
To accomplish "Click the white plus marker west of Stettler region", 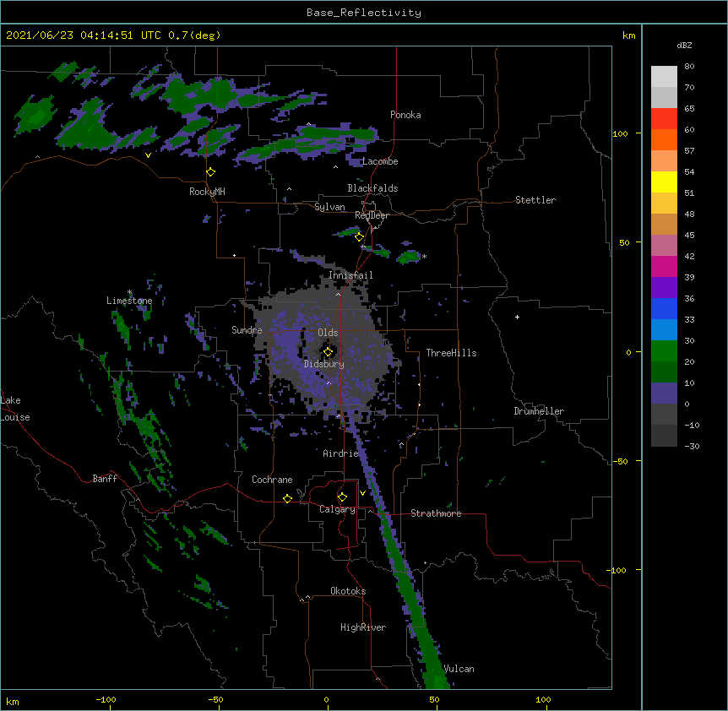I will tap(517, 317).
